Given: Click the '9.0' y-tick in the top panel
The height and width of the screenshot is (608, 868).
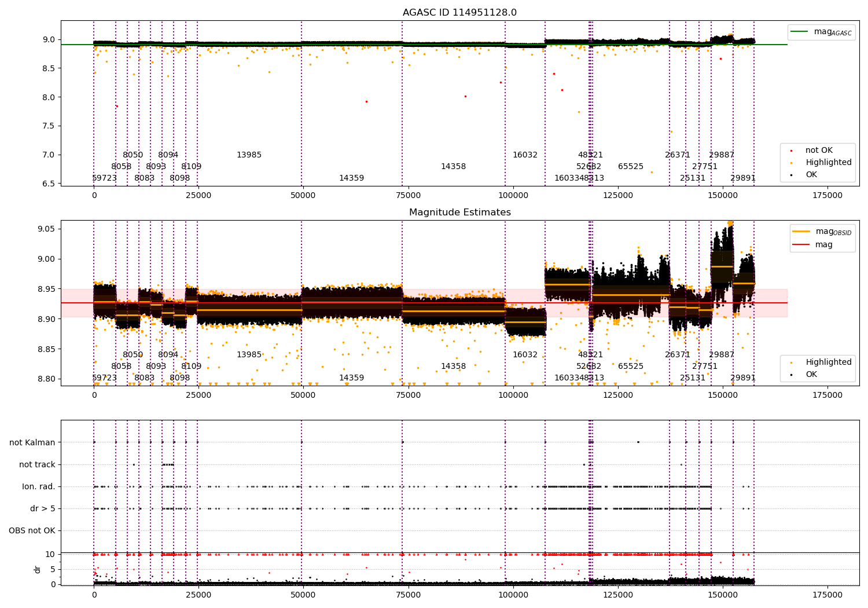Looking at the screenshot, I should 49,40.
